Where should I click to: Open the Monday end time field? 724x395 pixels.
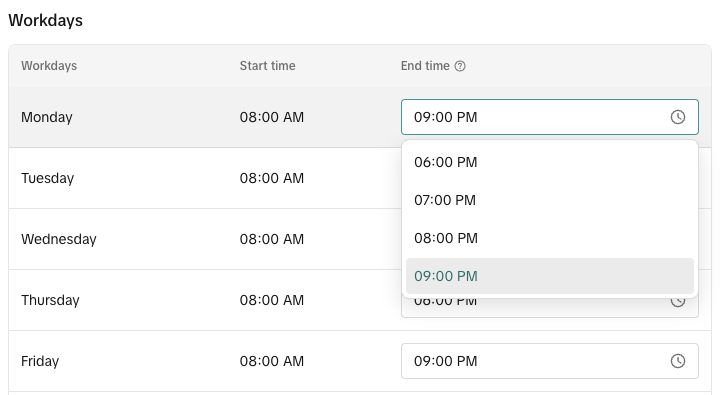pyautogui.click(x=549, y=117)
